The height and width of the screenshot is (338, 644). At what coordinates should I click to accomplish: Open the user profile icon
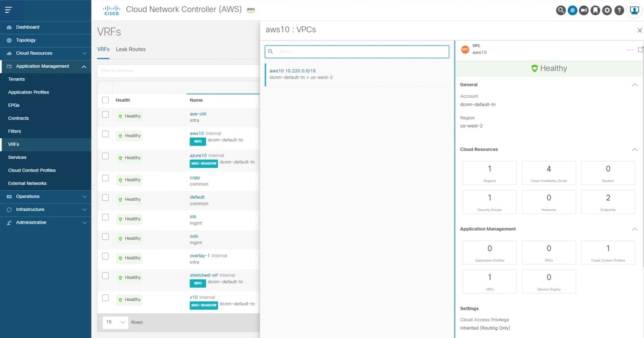(633, 10)
